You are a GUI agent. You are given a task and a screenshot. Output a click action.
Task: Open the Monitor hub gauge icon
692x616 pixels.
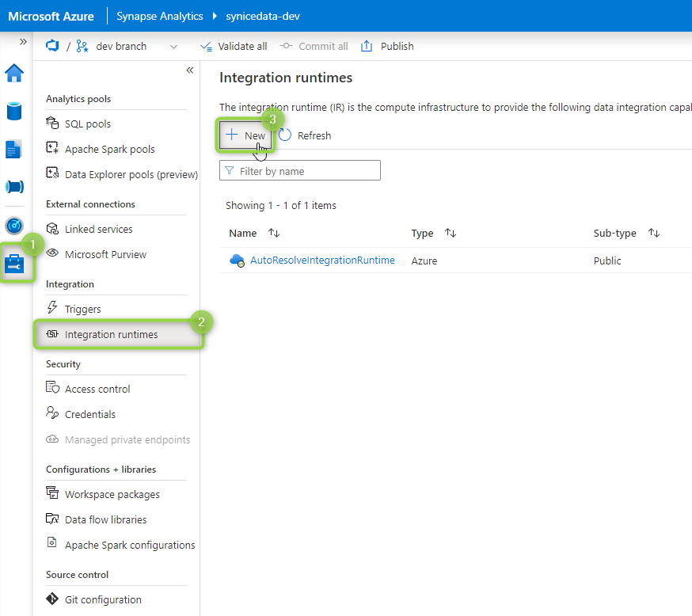point(14,226)
